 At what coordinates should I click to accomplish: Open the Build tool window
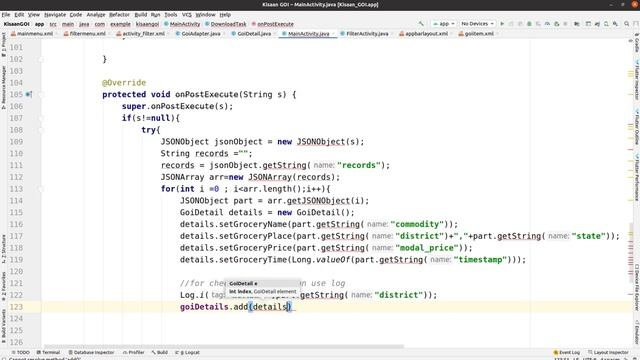click(x=160, y=352)
